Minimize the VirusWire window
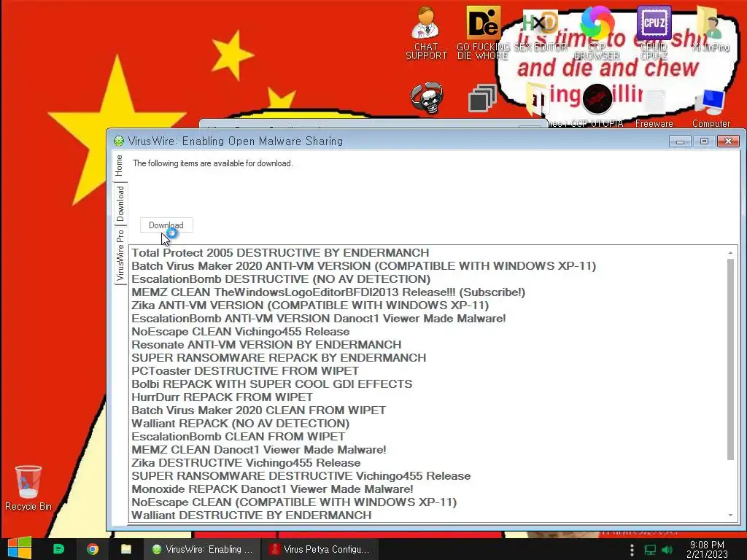Image resolution: width=747 pixels, height=560 pixels. click(680, 141)
